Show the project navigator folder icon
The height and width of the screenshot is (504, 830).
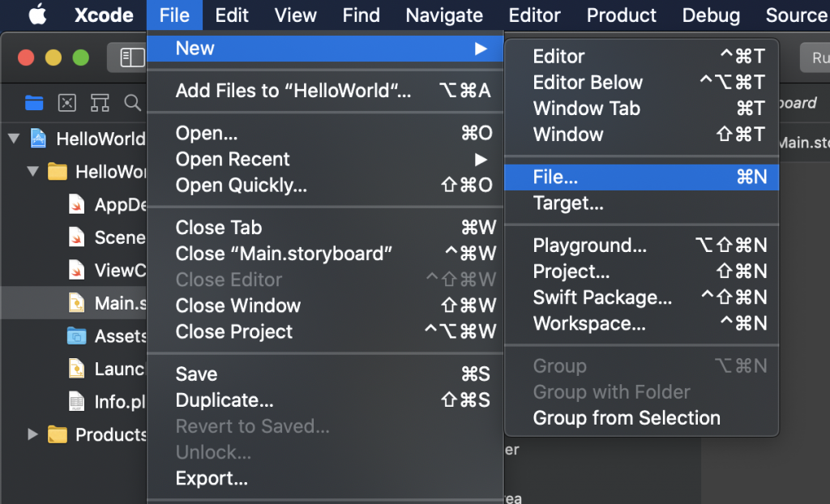34,103
